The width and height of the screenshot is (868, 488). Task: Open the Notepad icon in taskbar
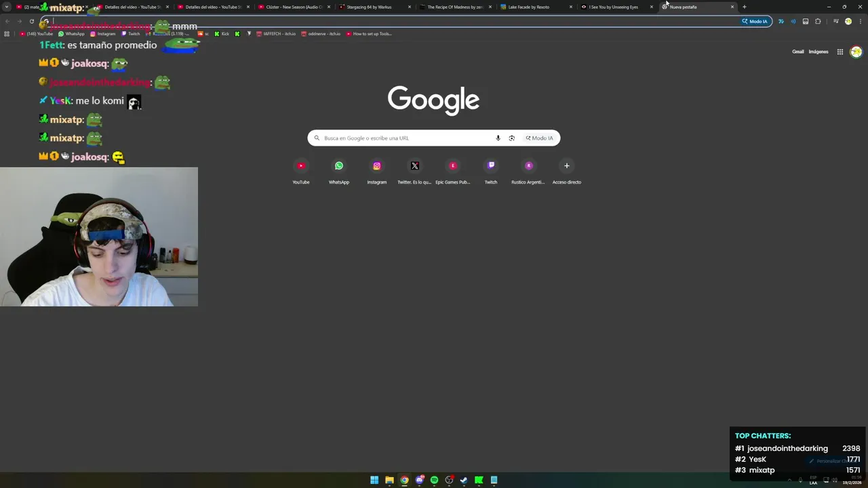point(494,480)
